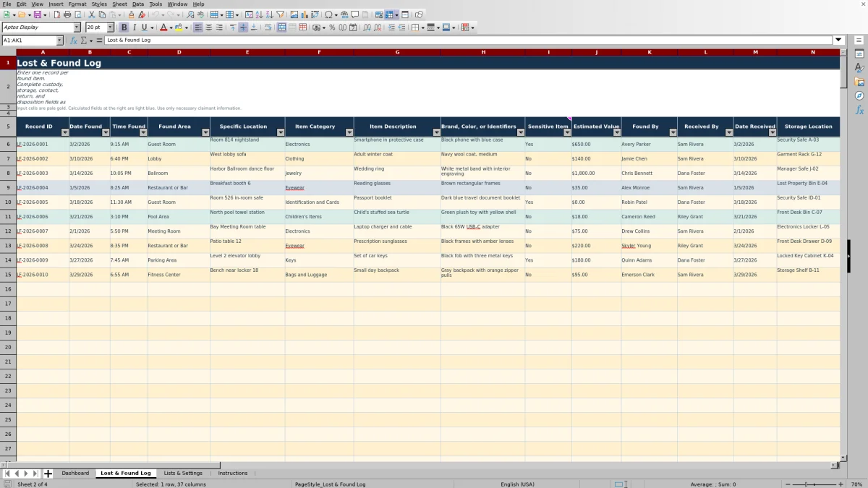Viewport: 868px width, 488px height.
Task: Select column header H
Action: tap(483, 52)
